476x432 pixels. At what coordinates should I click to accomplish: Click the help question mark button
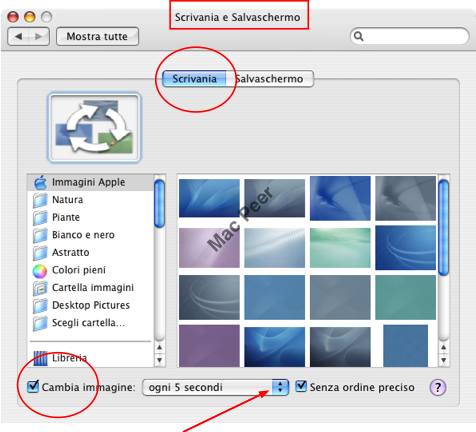(x=437, y=387)
